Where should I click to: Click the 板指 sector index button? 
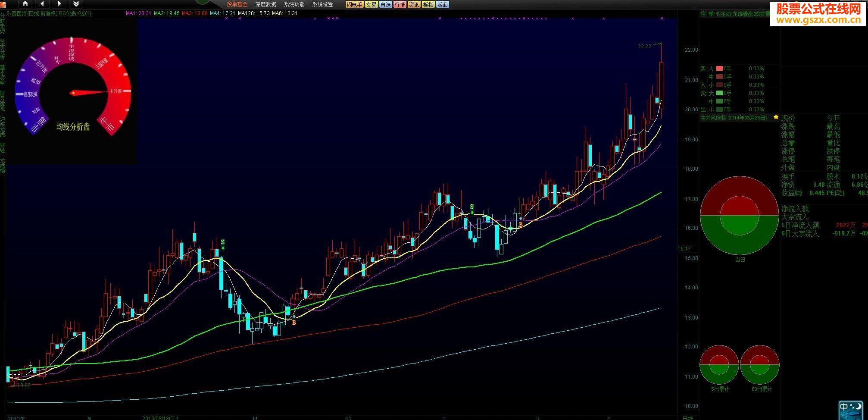click(x=428, y=4)
